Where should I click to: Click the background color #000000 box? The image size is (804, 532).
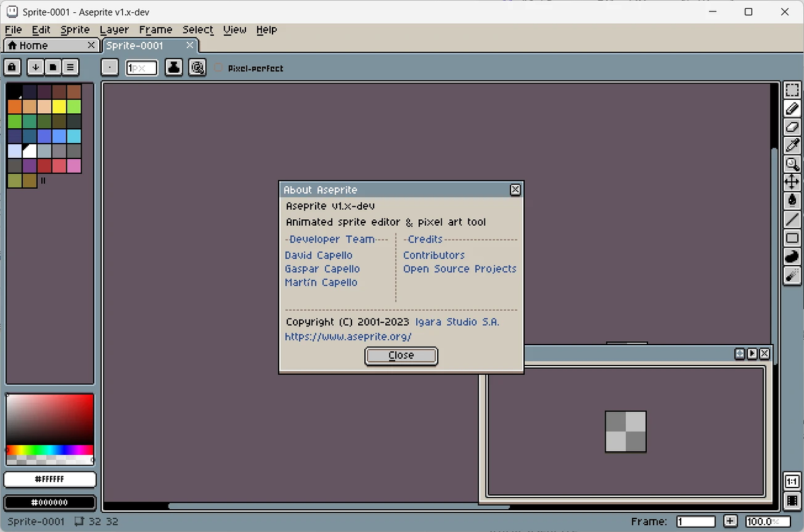[x=50, y=502]
